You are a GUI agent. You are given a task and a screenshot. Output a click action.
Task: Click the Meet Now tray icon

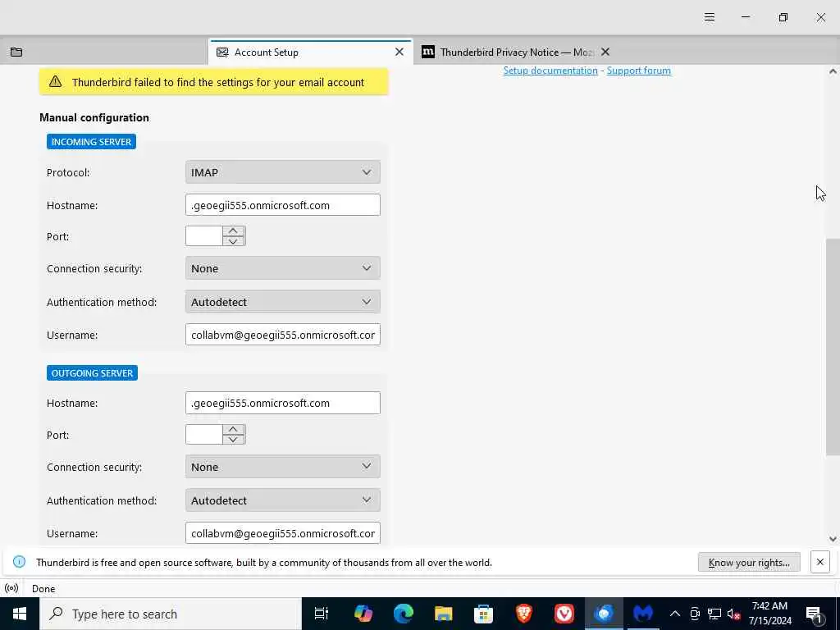[x=695, y=614]
